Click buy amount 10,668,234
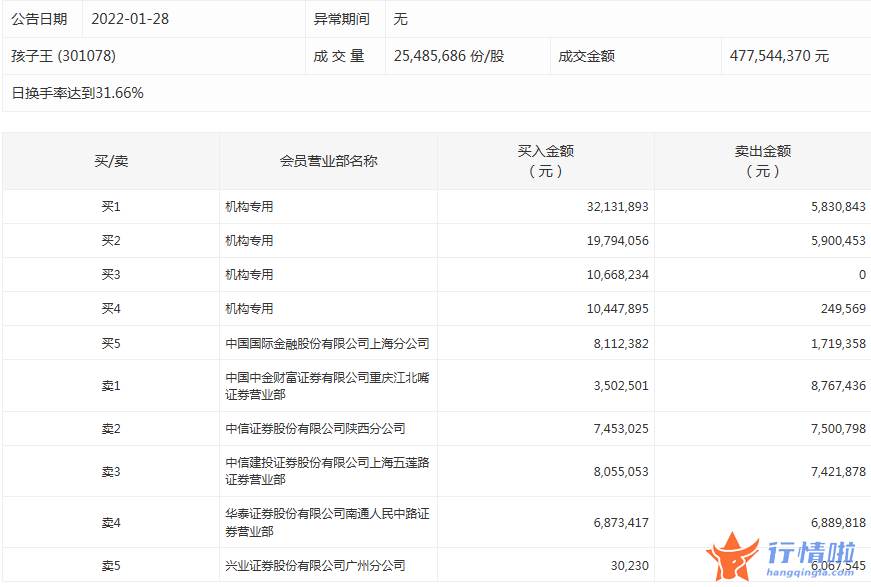The height and width of the screenshot is (587, 871). (x=618, y=274)
